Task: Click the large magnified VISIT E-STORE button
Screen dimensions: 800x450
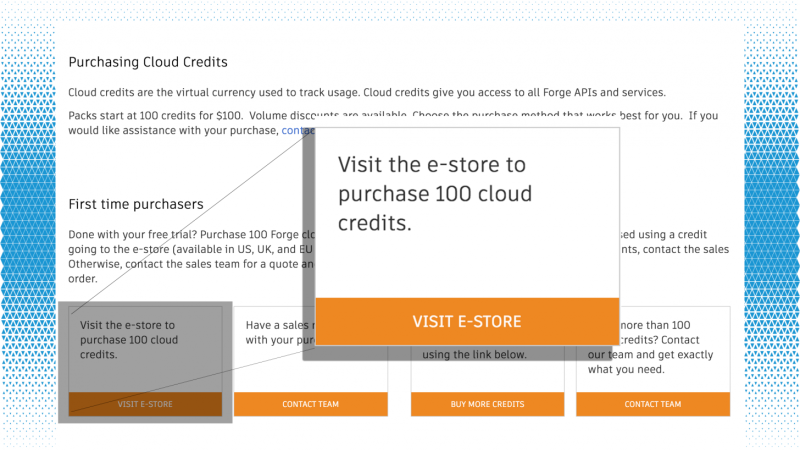Action: [x=467, y=321]
